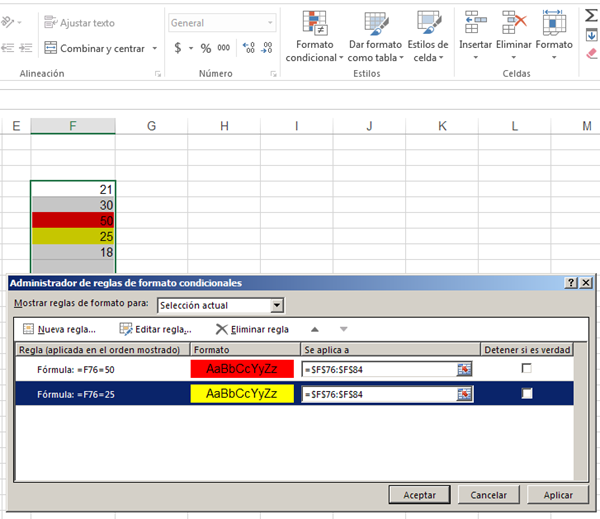This screenshot has width=600, height=519.
Task: Click the Eliminar cells icon
Action: tap(514, 24)
